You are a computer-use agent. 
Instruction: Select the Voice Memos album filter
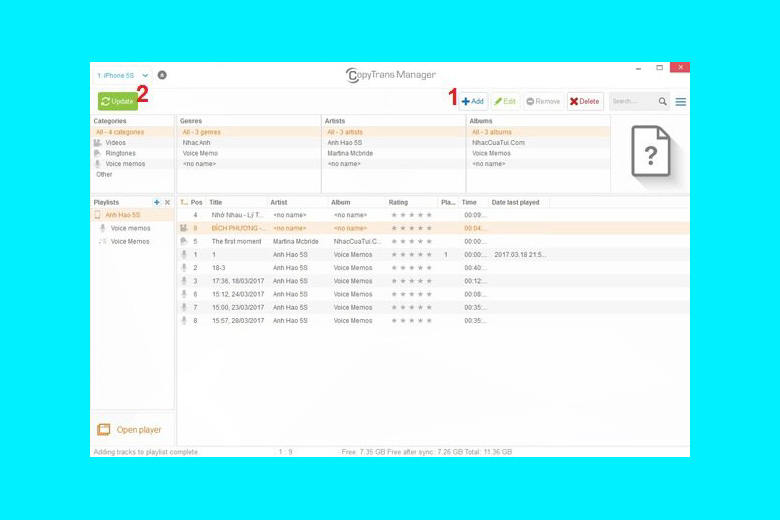click(x=539, y=153)
